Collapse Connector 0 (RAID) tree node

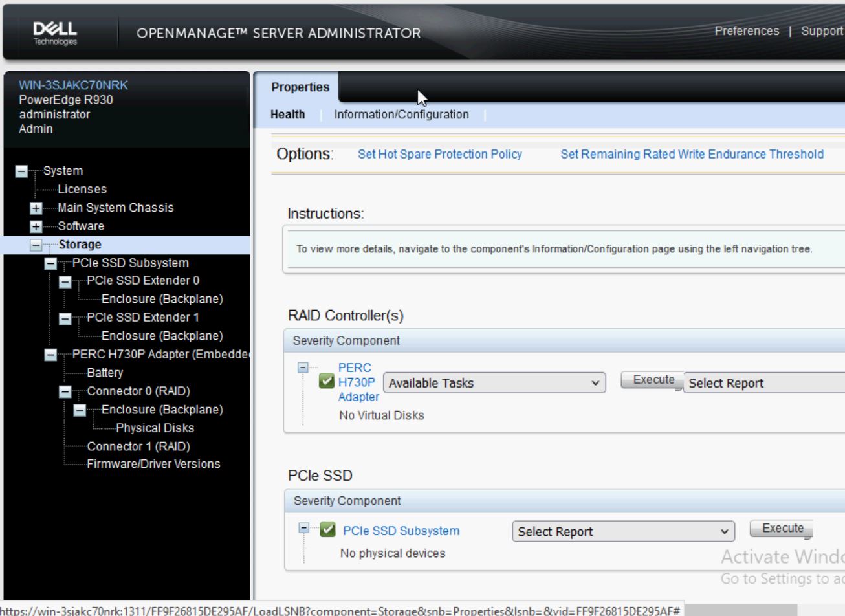[x=65, y=391]
